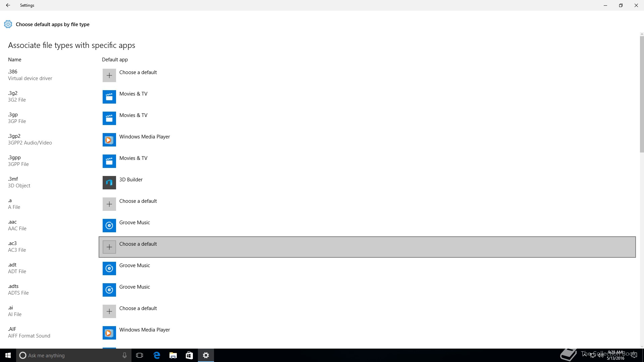Click the Groove Music icon for .adt
The width and height of the screenshot is (644, 362).
[x=109, y=268]
